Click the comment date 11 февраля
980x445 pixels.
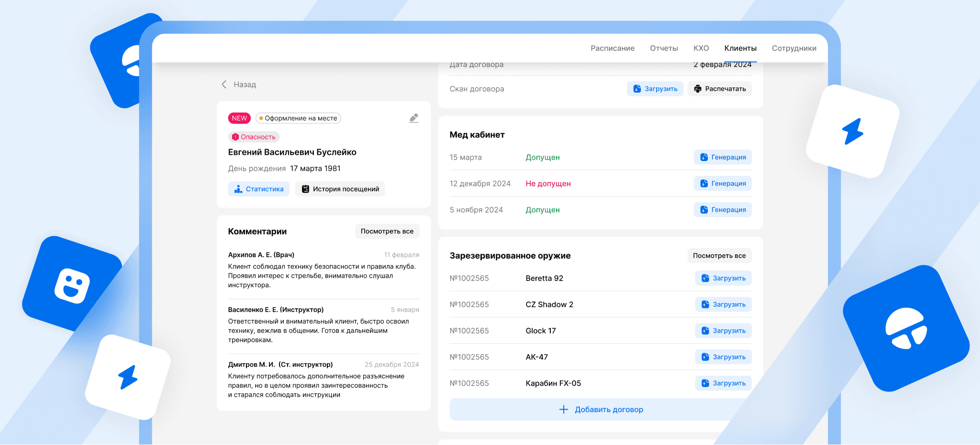pos(401,255)
